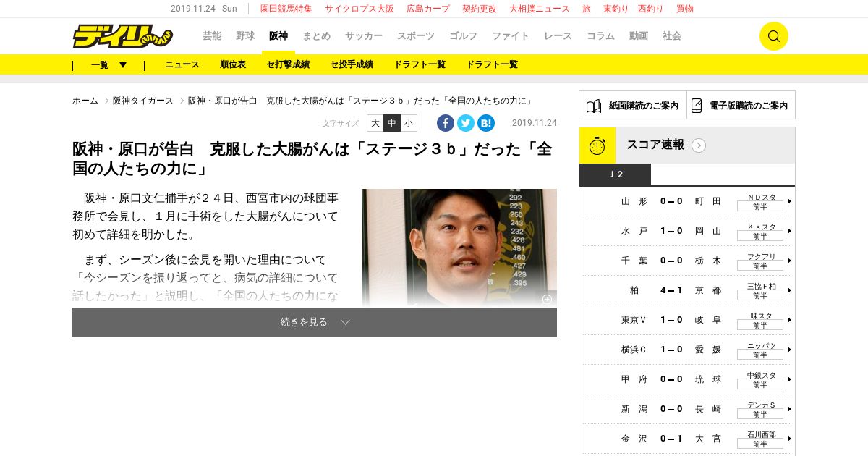868x456 pixels.
Task: Open the コラム section
Action: tap(600, 35)
